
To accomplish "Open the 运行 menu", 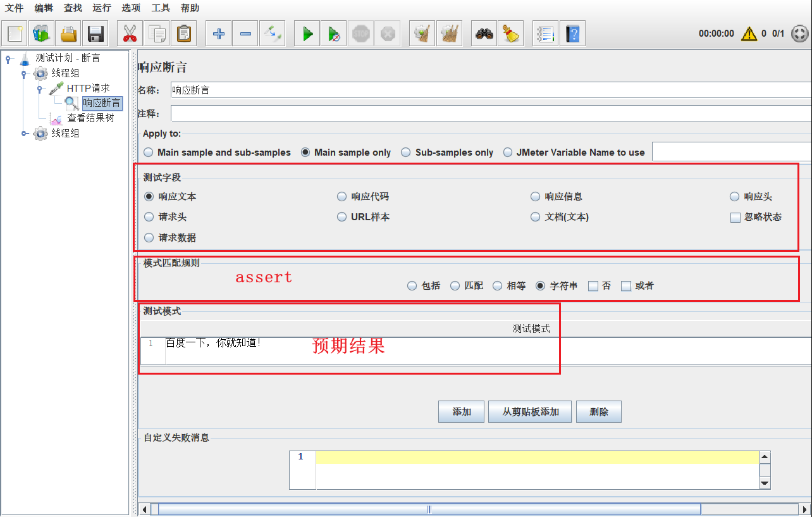I will (x=102, y=8).
